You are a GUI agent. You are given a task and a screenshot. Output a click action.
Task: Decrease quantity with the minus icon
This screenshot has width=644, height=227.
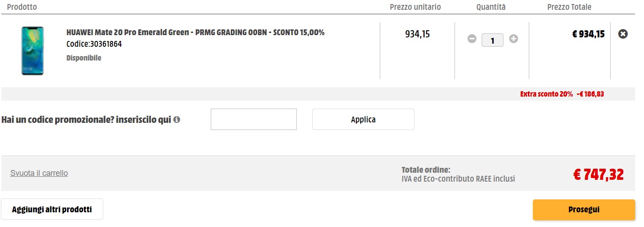(x=472, y=39)
